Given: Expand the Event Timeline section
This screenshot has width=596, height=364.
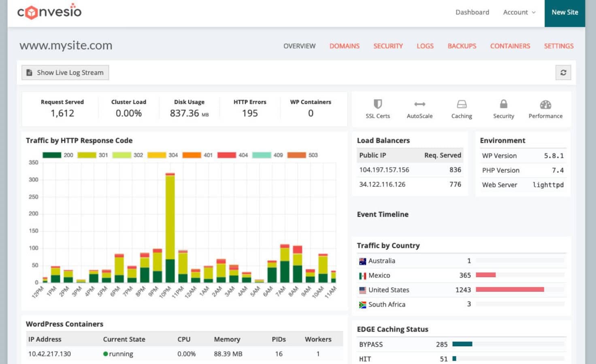Looking at the screenshot, I should point(382,214).
